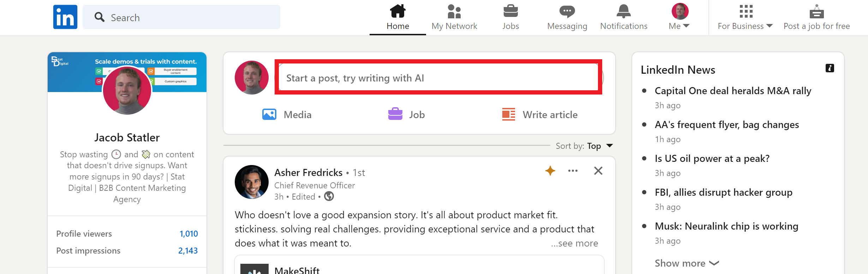Expand post text with see more
868x274 pixels.
tap(575, 243)
